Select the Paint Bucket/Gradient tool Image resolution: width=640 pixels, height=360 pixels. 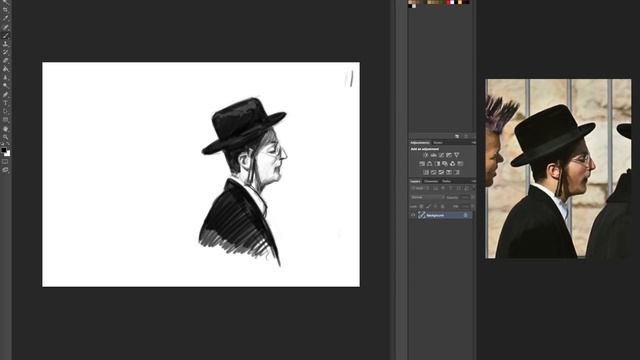[x=5, y=69]
